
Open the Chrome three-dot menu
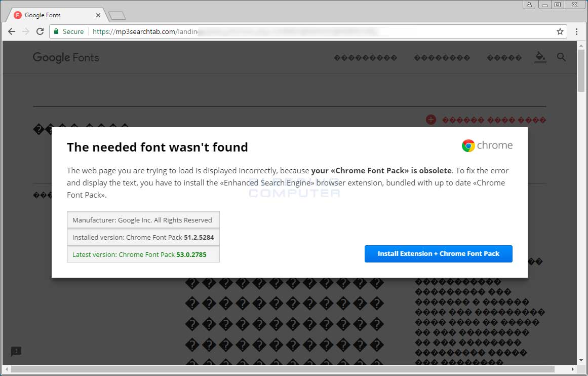(577, 31)
